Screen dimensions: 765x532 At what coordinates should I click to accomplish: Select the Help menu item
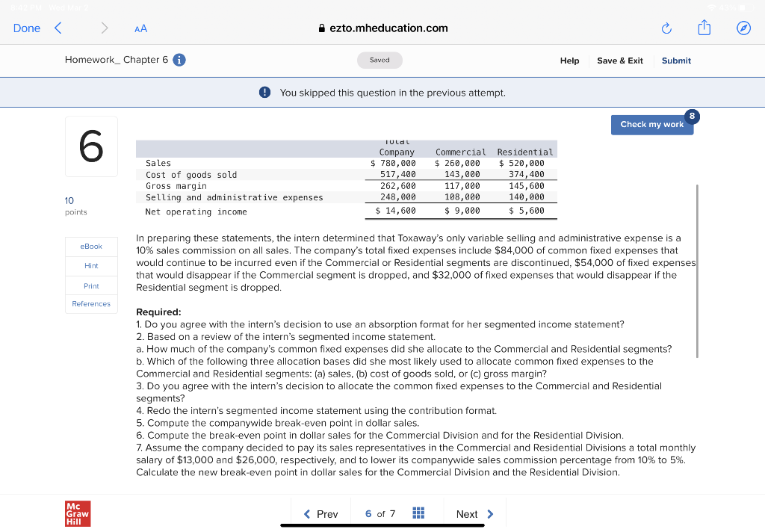569,61
